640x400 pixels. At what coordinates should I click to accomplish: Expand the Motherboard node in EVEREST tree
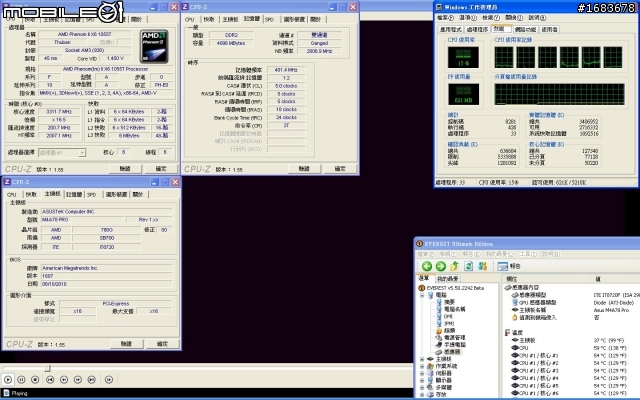(x=422, y=359)
